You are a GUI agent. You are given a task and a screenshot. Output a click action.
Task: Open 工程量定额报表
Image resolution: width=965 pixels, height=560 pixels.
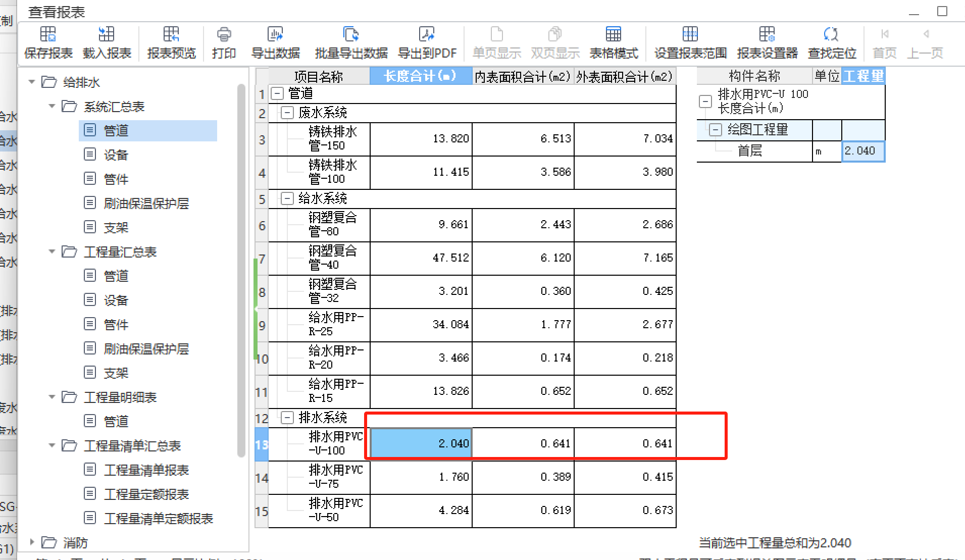tap(146, 494)
